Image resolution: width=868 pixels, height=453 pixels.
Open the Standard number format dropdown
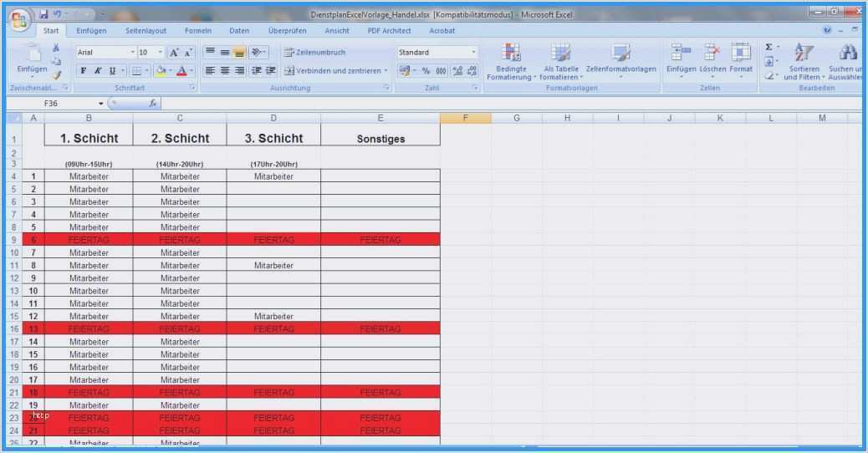coord(473,53)
